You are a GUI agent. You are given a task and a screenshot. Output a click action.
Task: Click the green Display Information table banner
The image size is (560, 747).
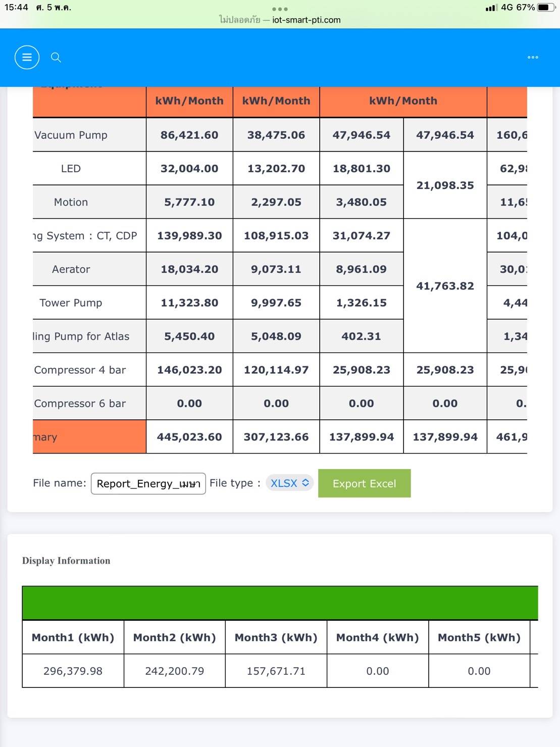coord(280,603)
